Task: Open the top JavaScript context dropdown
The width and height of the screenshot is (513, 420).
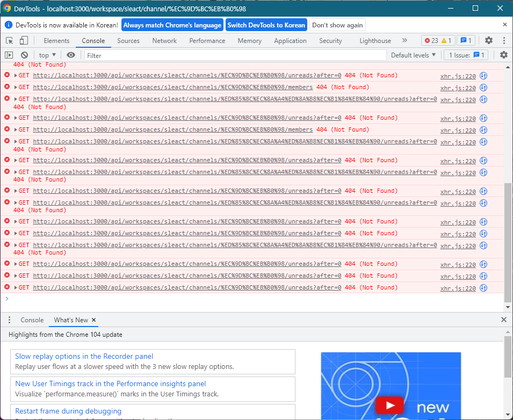Action: [x=47, y=55]
